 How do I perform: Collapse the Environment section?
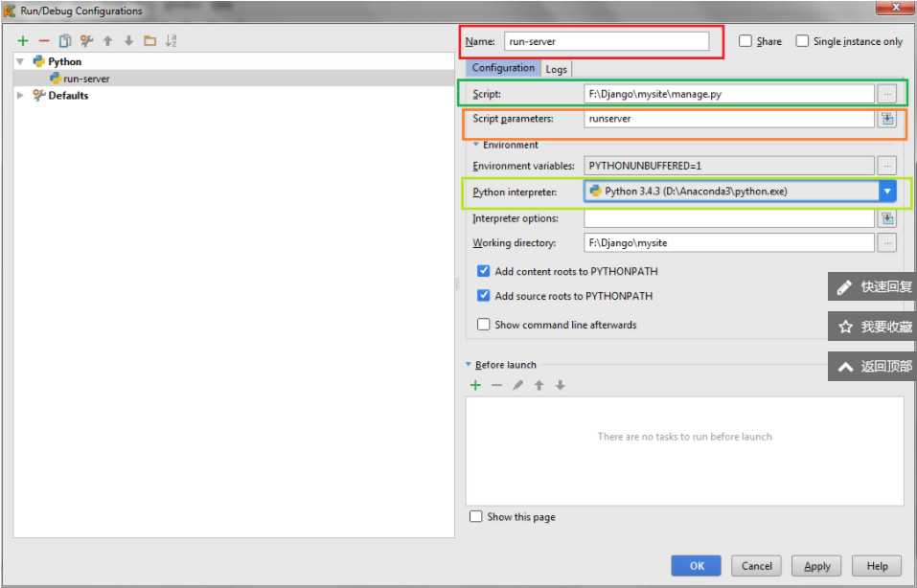[476, 145]
